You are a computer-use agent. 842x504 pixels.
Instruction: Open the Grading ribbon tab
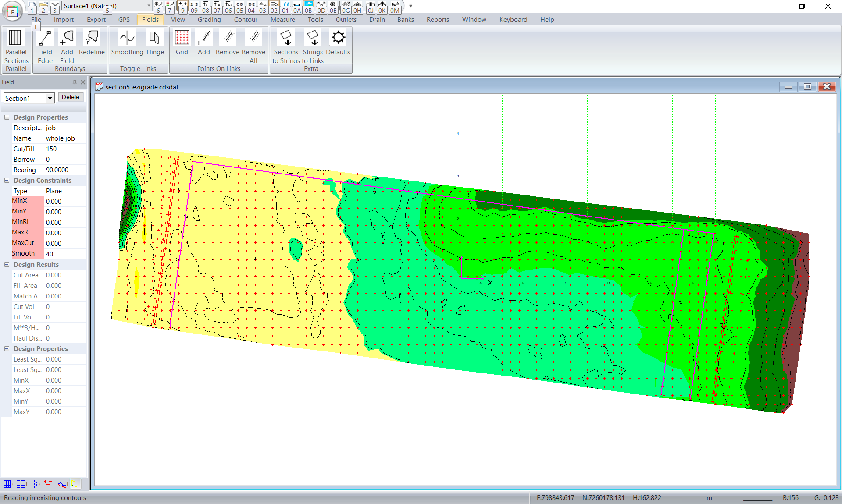(x=209, y=20)
